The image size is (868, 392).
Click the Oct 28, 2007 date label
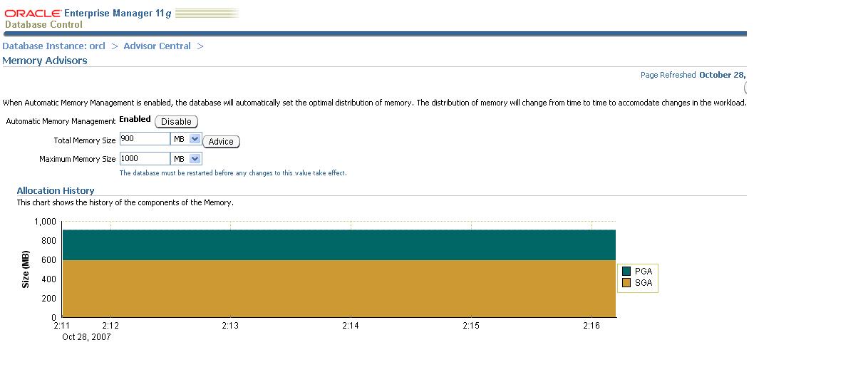click(x=86, y=337)
